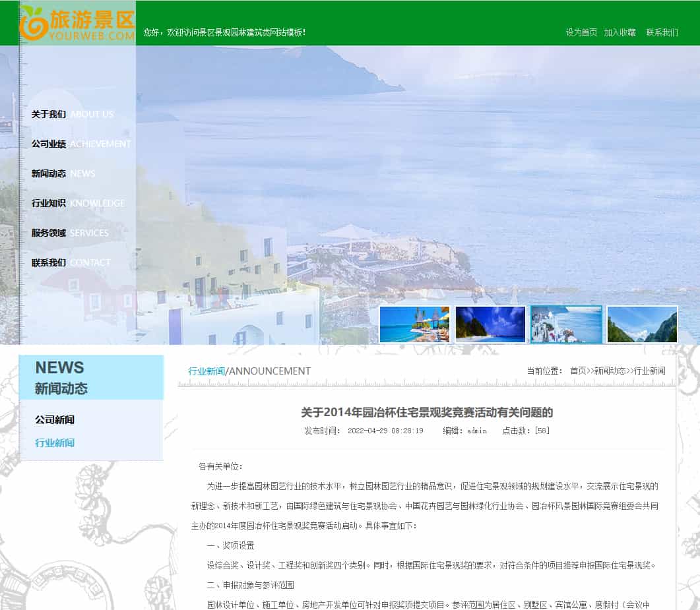The width and height of the screenshot is (700, 610).
Task: Click article title 关于2014年园冶杯住宅景观奖竞赛活动有关问题的
Action: click(427, 412)
